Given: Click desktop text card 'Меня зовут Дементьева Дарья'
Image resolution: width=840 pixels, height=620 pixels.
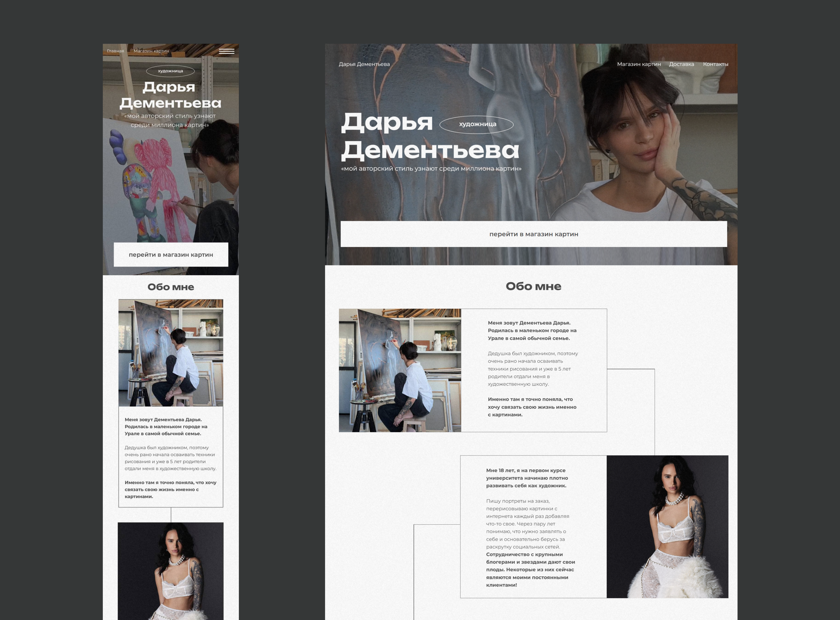Looking at the screenshot, I should tap(533, 370).
